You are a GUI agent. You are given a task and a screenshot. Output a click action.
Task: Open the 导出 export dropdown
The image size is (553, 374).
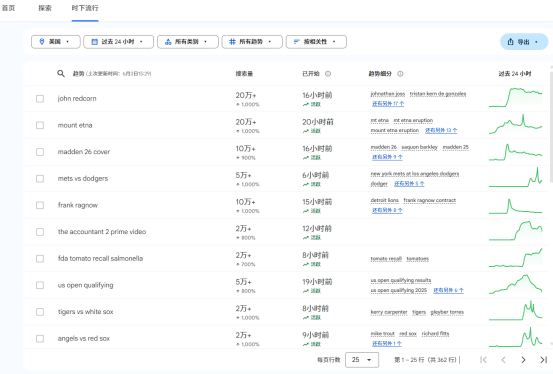point(524,42)
